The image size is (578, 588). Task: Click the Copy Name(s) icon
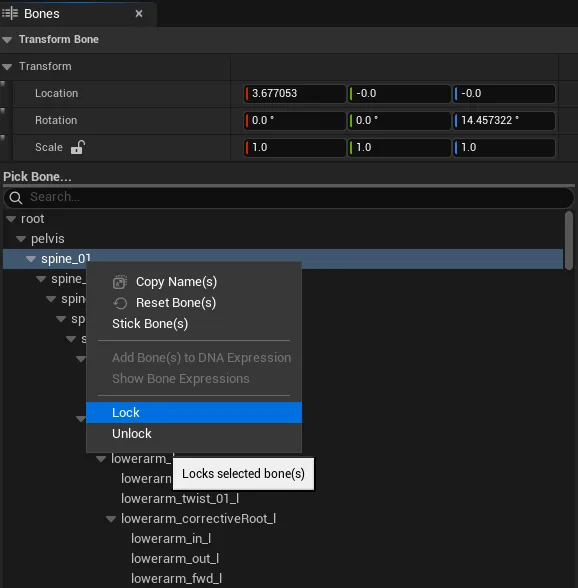120,282
